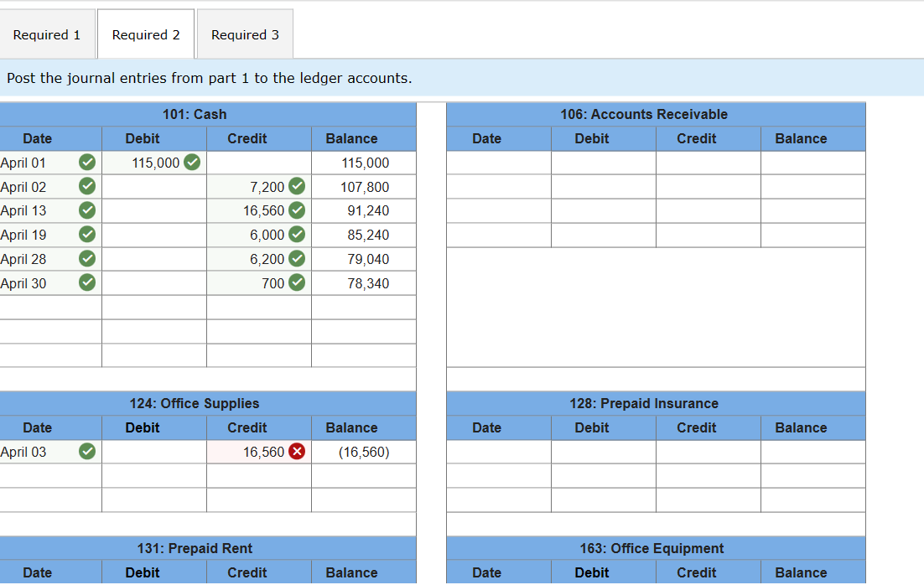Click green check beside April 13 date
Viewport: 924px width, 585px height.
(x=87, y=210)
